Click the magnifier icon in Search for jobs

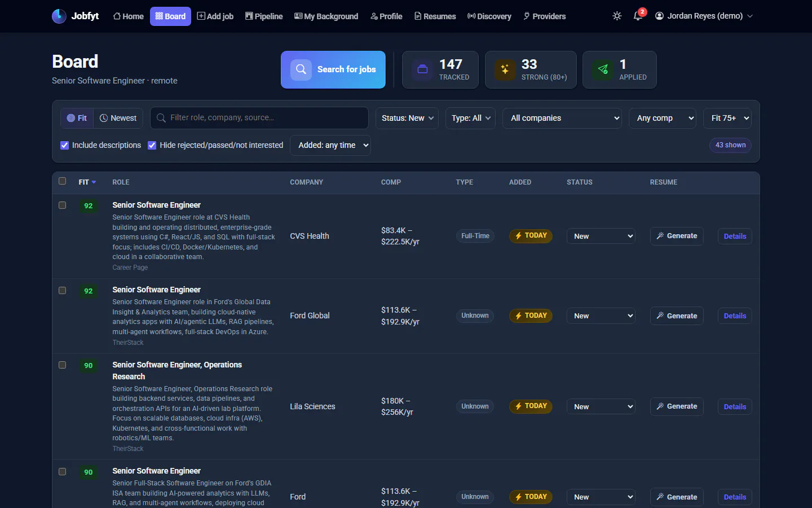(301, 69)
